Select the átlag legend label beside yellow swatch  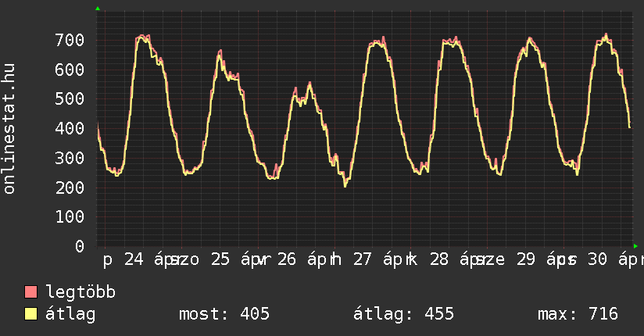[x=70, y=315]
